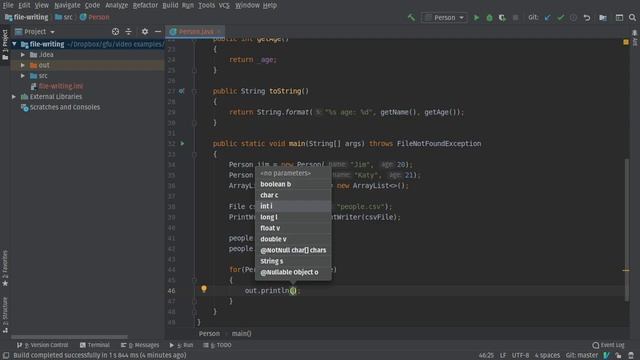Expand the .idea folder
Screen dimensions: 640x360
[x=23, y=55]
